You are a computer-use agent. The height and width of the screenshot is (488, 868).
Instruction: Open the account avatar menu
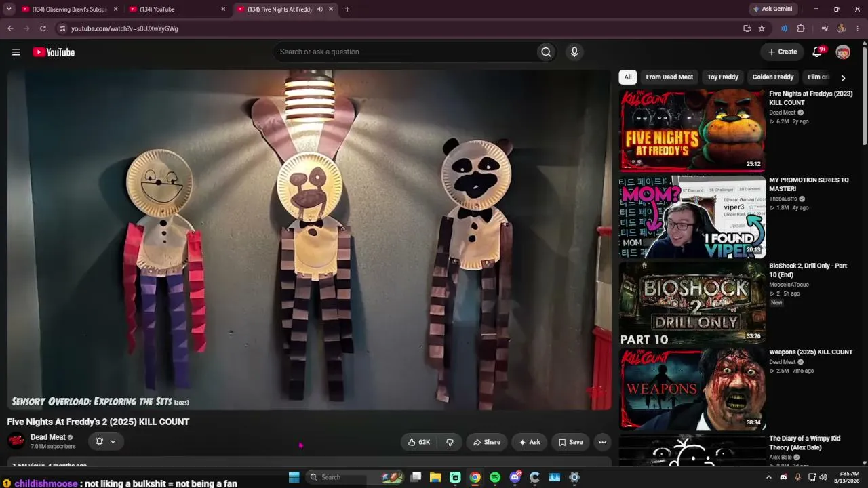843,52
